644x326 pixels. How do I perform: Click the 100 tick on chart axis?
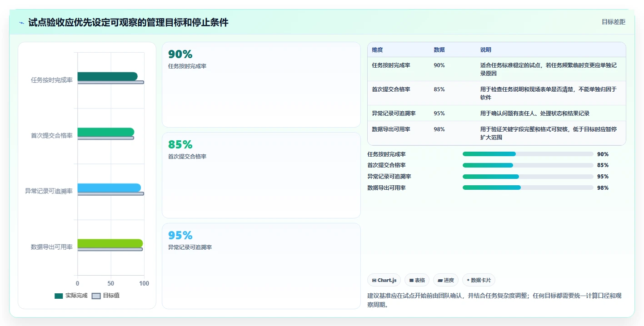(x=144, y=283)
